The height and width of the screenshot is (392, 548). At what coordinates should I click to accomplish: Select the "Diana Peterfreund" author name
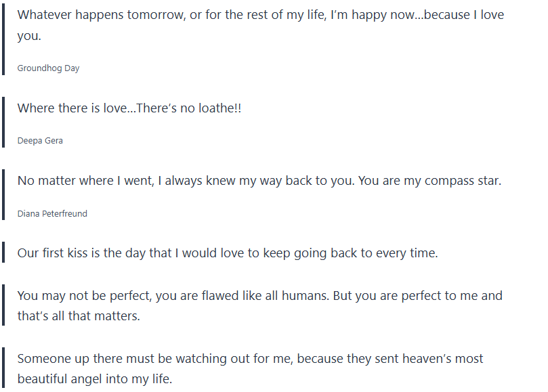52,213
